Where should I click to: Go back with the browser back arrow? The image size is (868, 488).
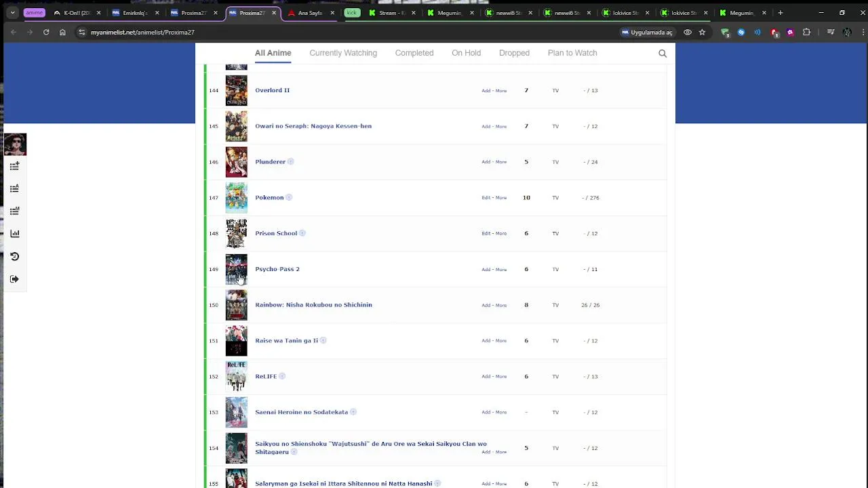tap(13, 32)
